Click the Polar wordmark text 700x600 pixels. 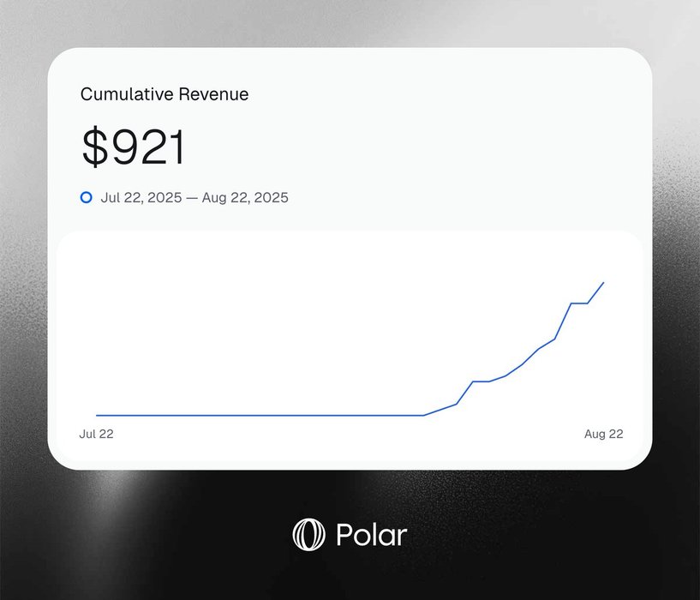click(x=371, y=536)
